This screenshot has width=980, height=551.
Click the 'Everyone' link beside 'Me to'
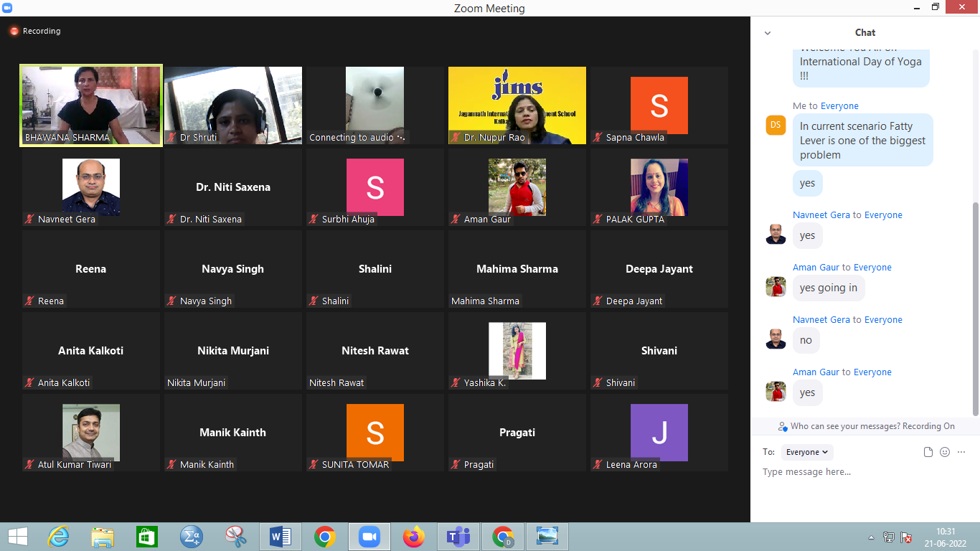pos(839,106)
